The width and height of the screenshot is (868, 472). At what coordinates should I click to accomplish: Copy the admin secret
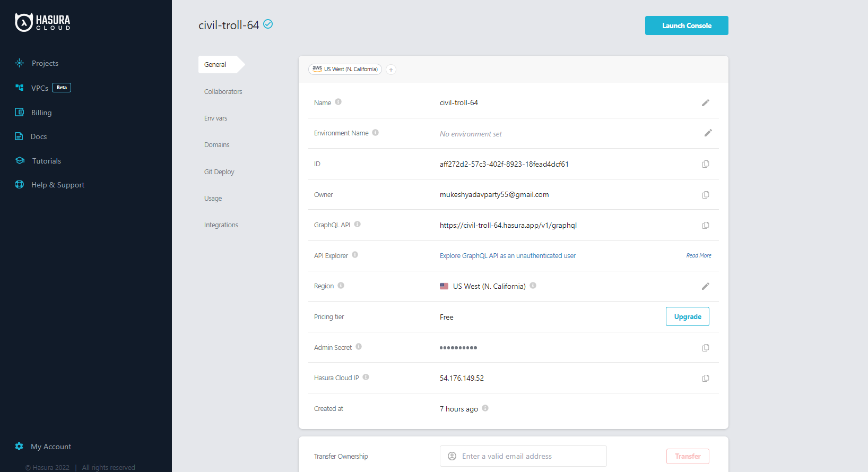point(706,348)
